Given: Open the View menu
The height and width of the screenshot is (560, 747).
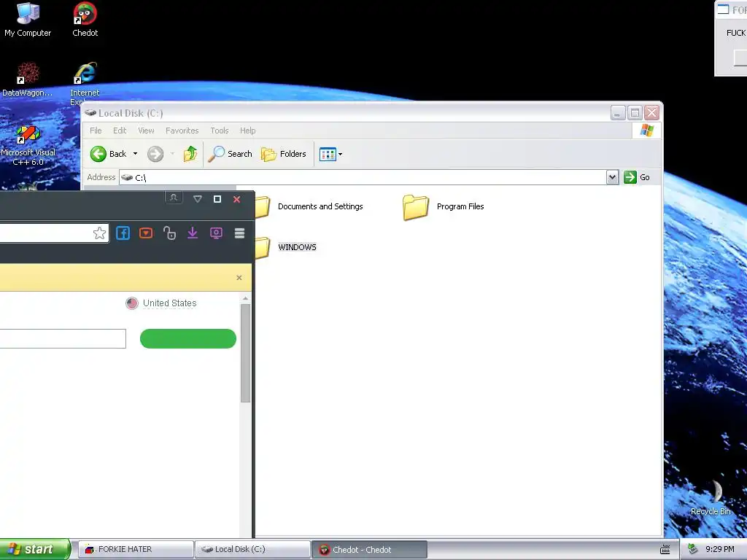Looking at the screenshot, I should [x=146, y=131].
